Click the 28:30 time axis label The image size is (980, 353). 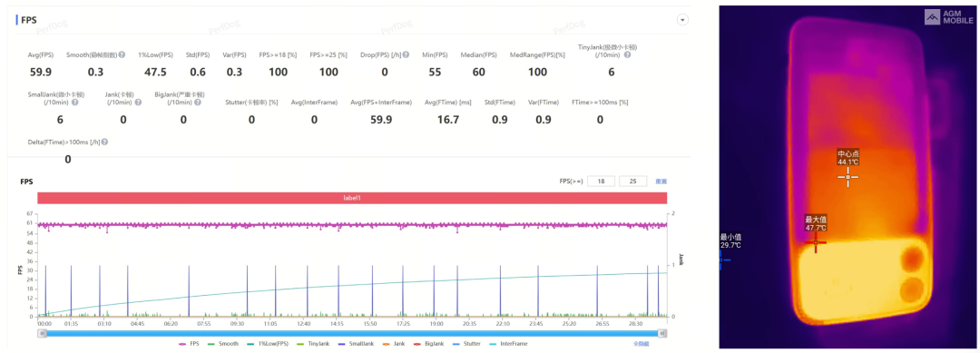tap(635, 324)
